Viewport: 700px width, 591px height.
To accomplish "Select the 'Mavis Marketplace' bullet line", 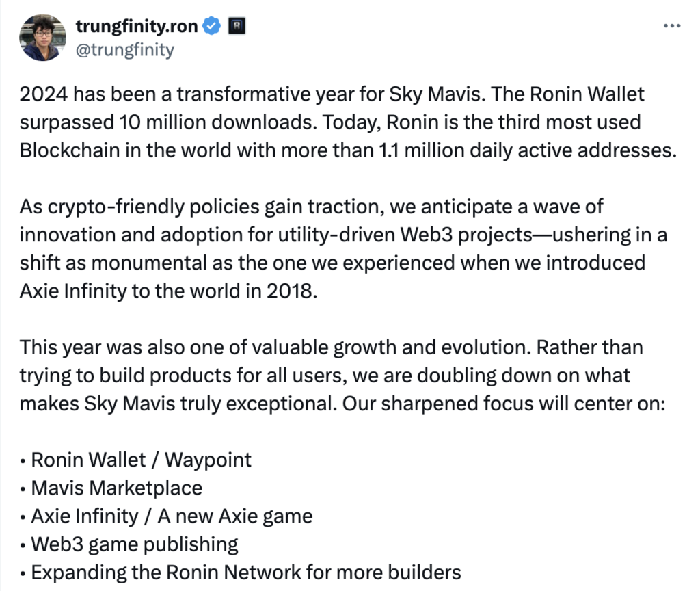I will 111,488.
